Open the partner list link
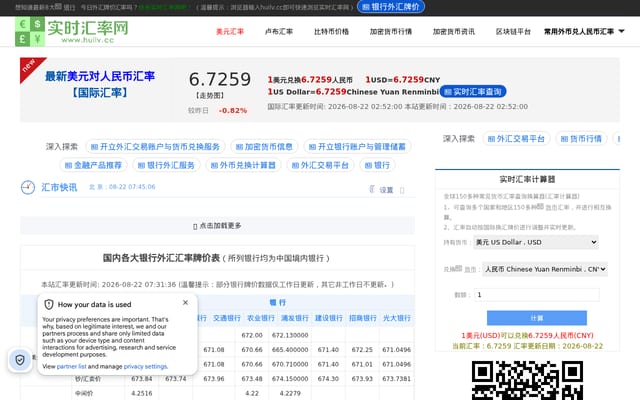 (71, 367)
